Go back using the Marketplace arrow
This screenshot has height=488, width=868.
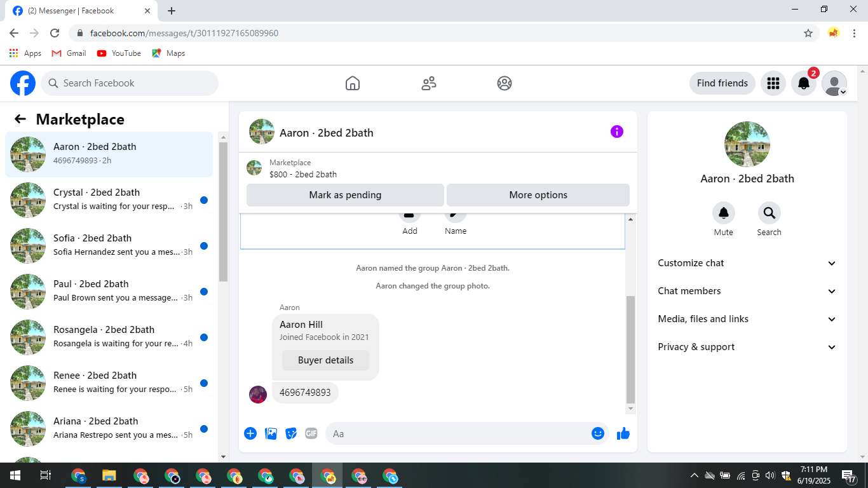tap(20, 119)
